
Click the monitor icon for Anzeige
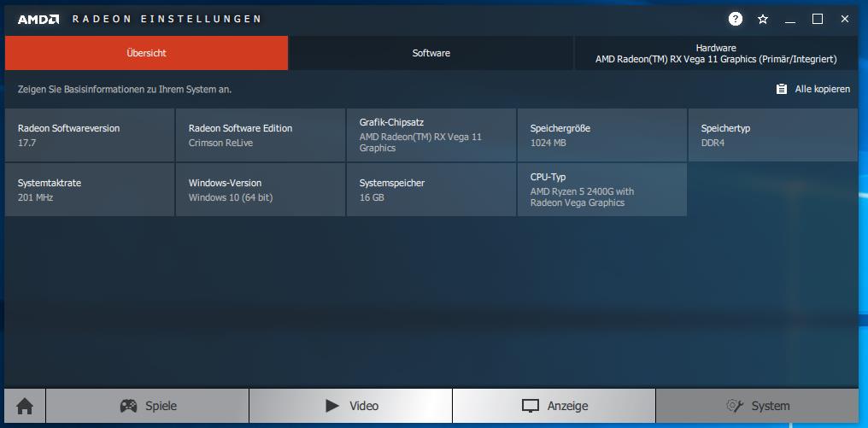coord(531,406)
